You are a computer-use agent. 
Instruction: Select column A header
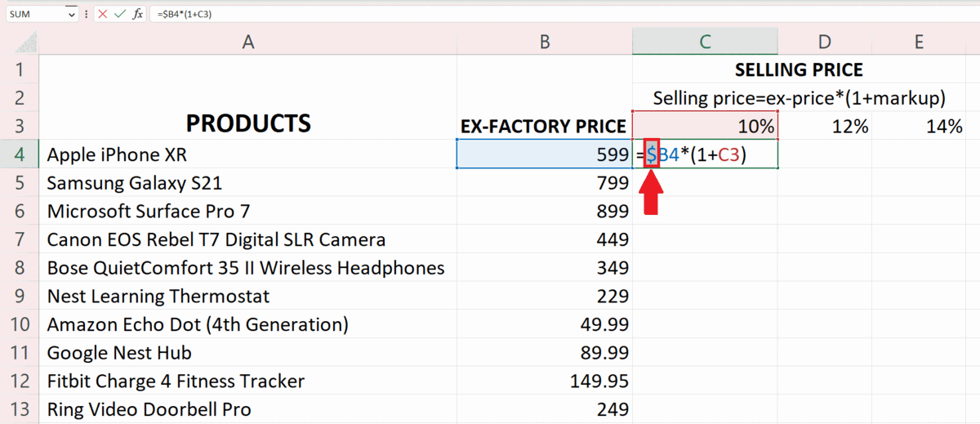247,42
